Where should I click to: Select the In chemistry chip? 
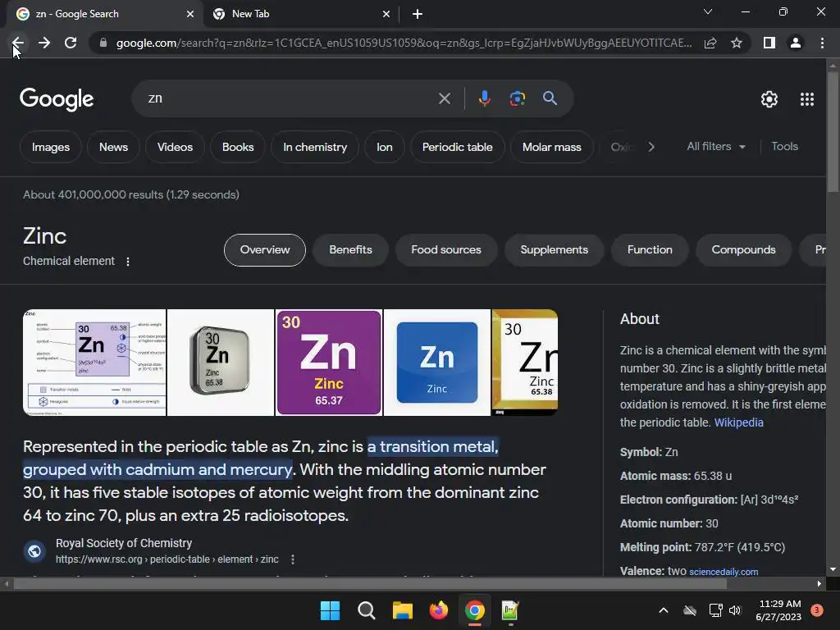[x=315, y=147]
